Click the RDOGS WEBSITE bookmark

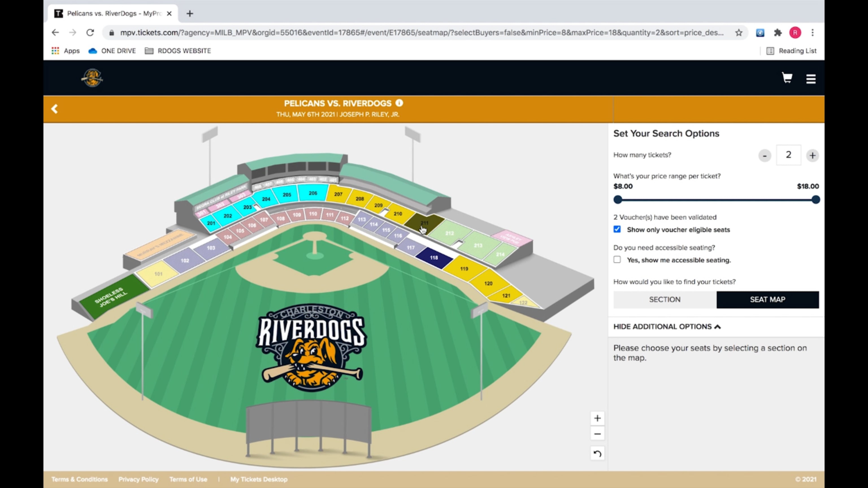[x=184, y=51]
